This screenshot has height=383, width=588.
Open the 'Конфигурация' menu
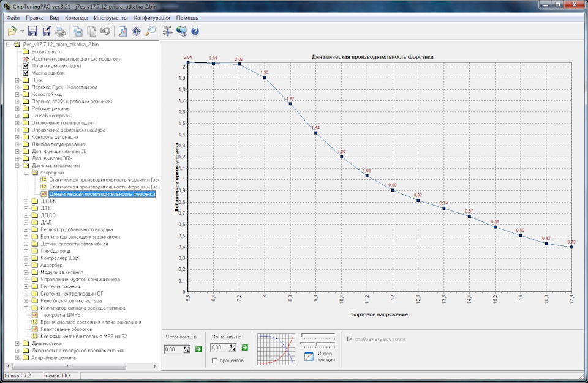point(153,18)
